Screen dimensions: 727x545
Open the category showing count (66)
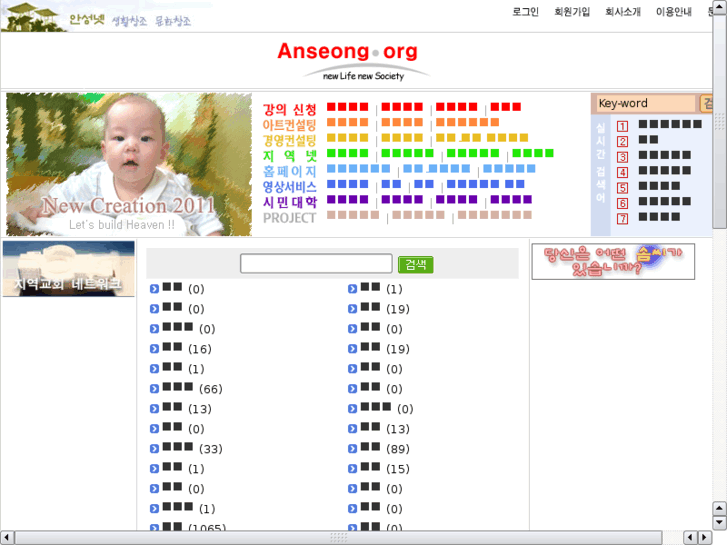pos(192,388)
